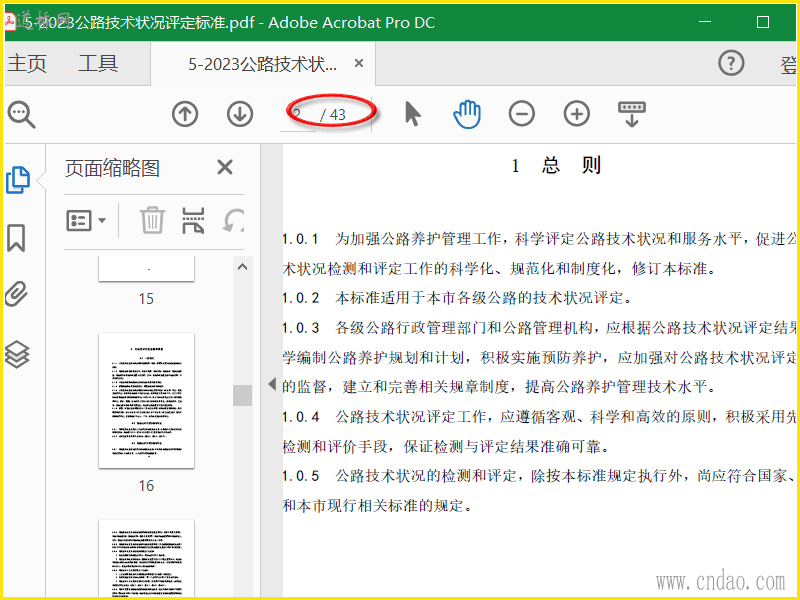
Task: Click the '1 总 则' heading
Action: 557,165
